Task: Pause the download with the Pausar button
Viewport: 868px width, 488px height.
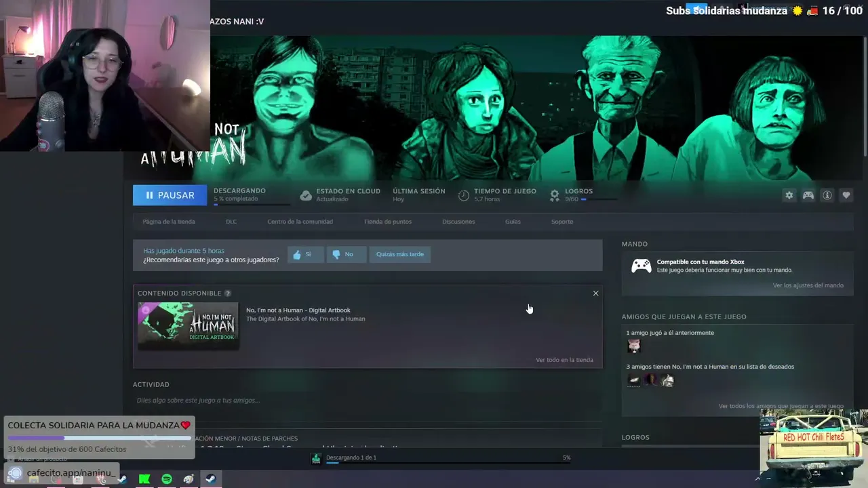Action: [170, 195]
